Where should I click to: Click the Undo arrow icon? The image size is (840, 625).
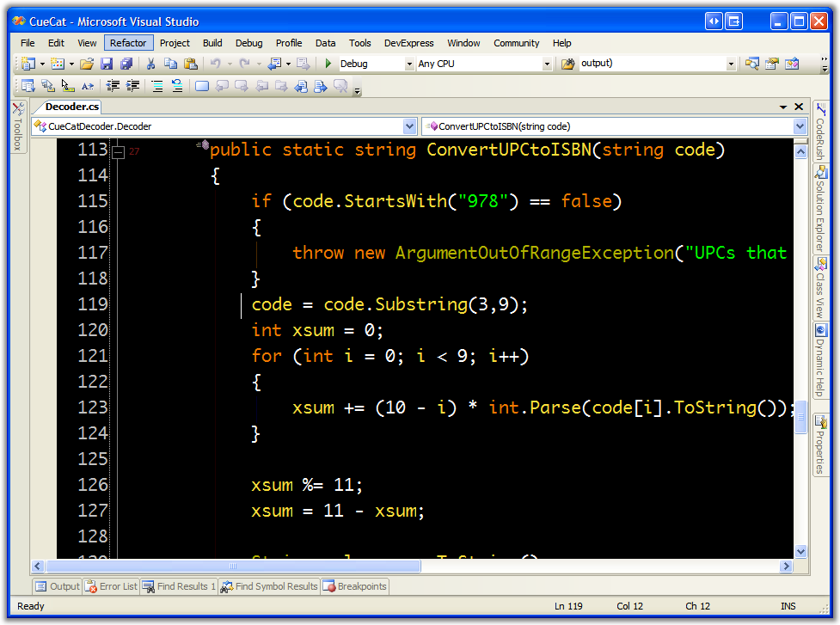click(x=215, y=64)
